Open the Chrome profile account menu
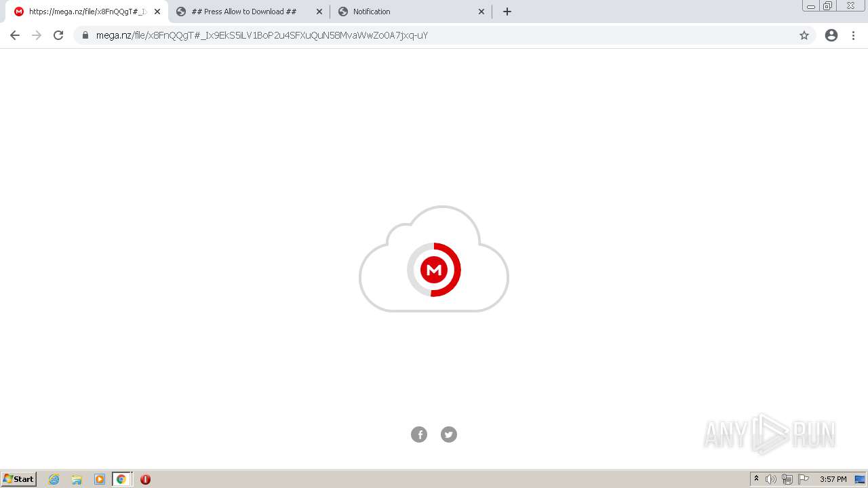Viewport: 868px width, 488px height. [831, 35]
